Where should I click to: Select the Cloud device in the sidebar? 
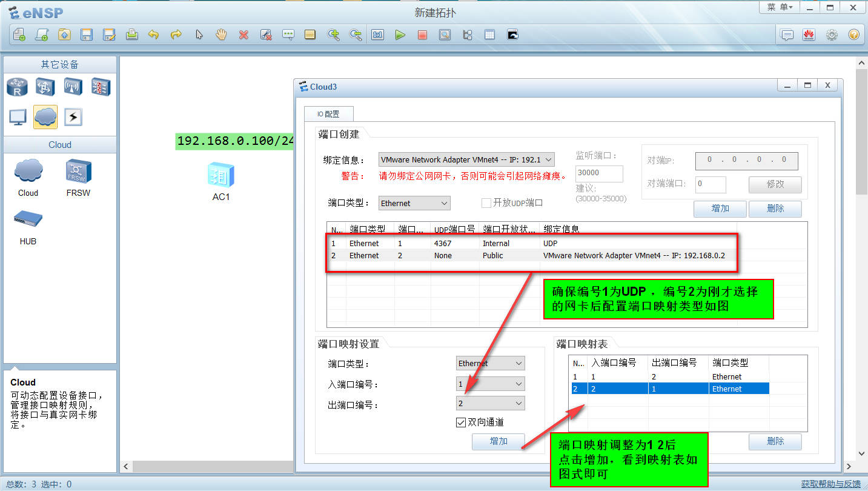[x=28, y=172]
